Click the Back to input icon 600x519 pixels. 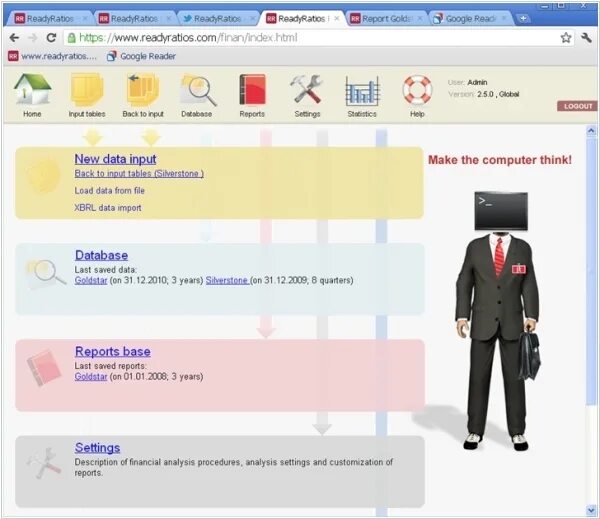(x=143, y=89)
